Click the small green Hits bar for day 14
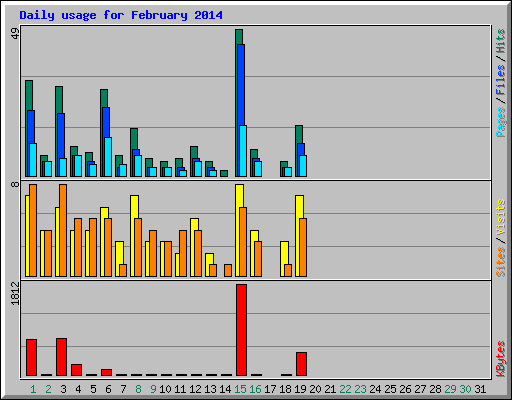The image size is (512, 400). 224,174
